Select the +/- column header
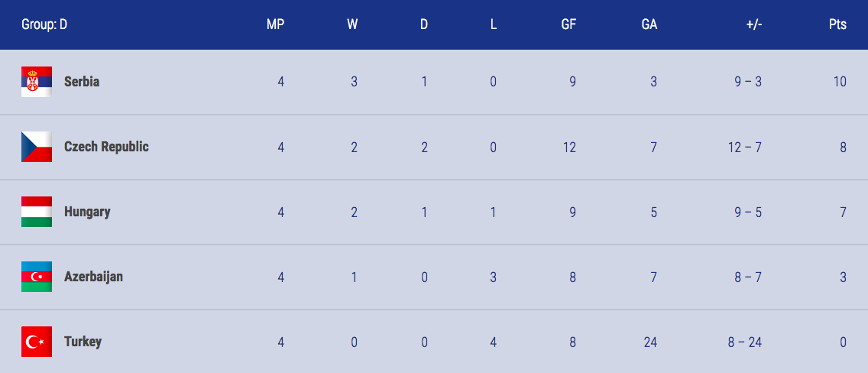The width and height of the screenshot is (868, 373). point(753,25)
